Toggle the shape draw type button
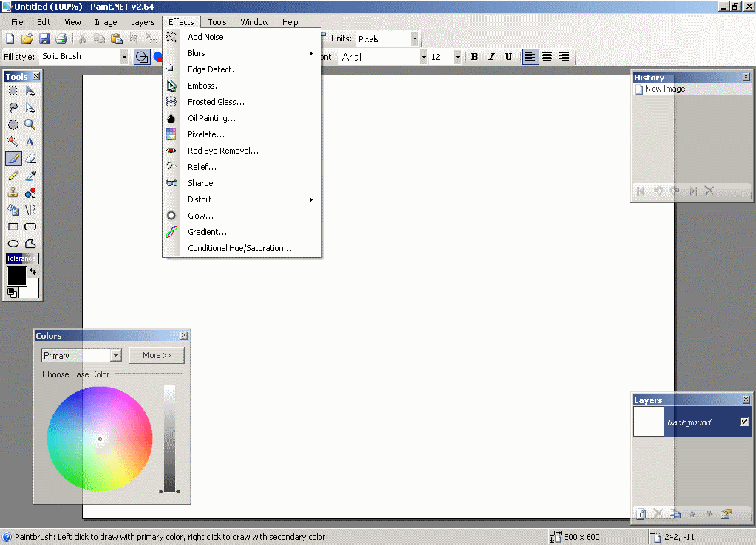This screenshot has height=545, width=756. coord(142,57)
